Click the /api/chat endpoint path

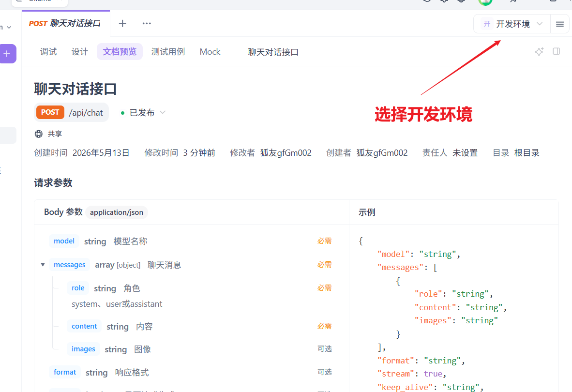pos(86,113)
